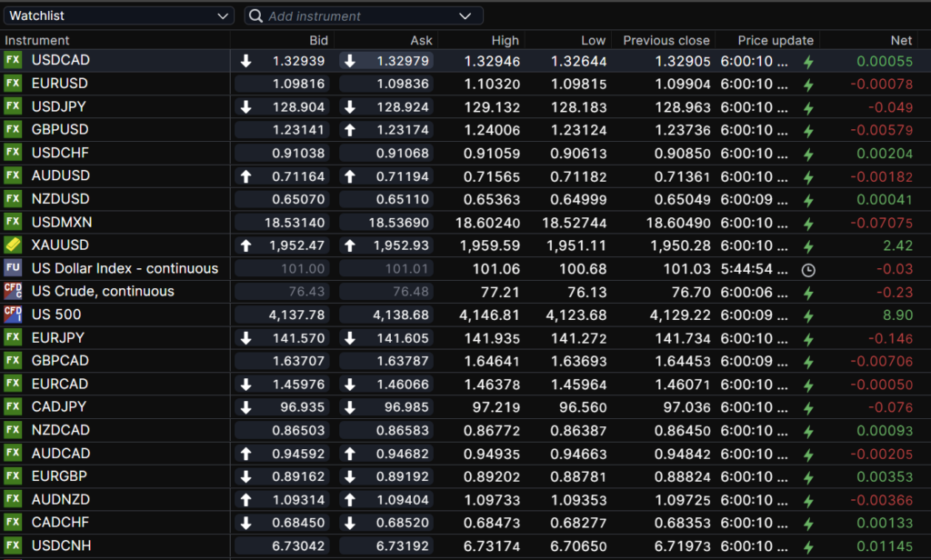Type in the Add instrument search field
This screenshot has height=560, width=931.
[x=359, y=16]
